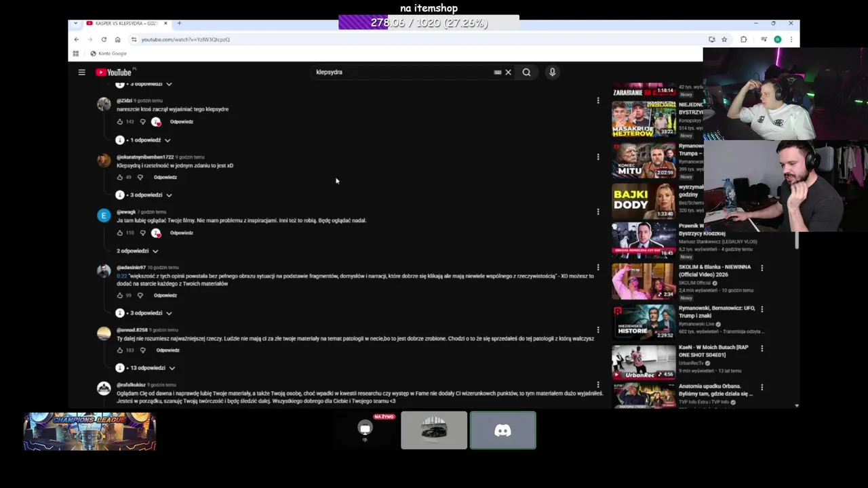Expand 3 odpowiedzi under the @okuratnynibemben1722 comment
Screen dimensions: 868x488
point(144,195)
